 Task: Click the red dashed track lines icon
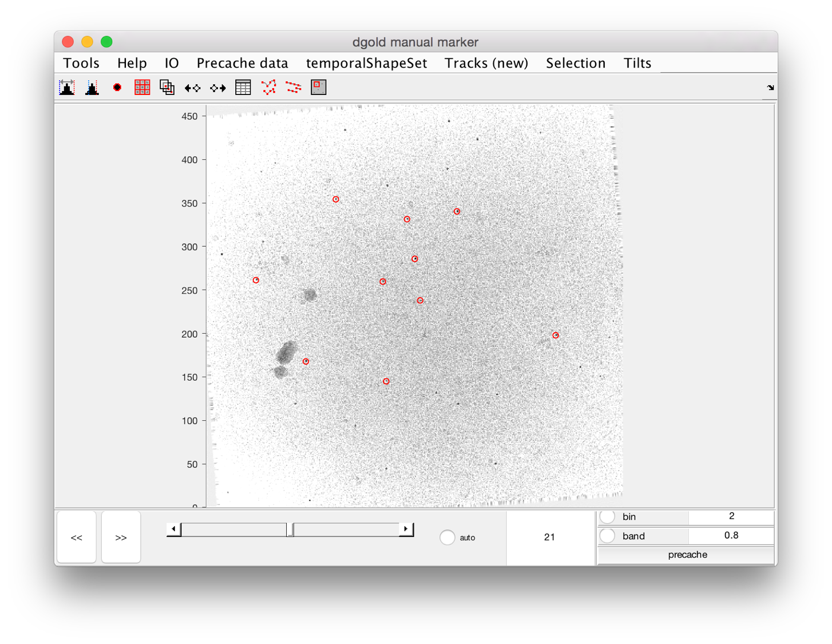[294, 87]
